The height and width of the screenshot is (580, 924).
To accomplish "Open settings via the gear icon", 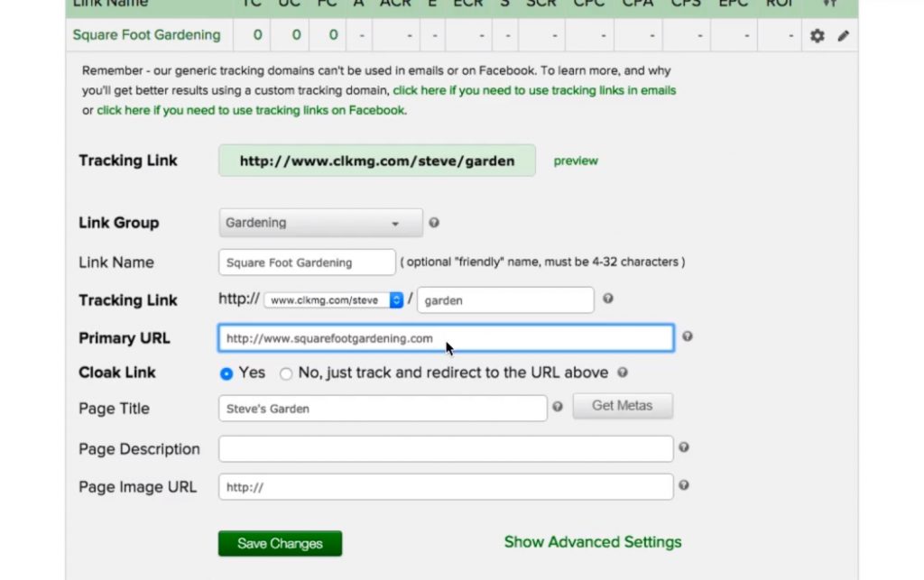I will click(x=817, y=35).
